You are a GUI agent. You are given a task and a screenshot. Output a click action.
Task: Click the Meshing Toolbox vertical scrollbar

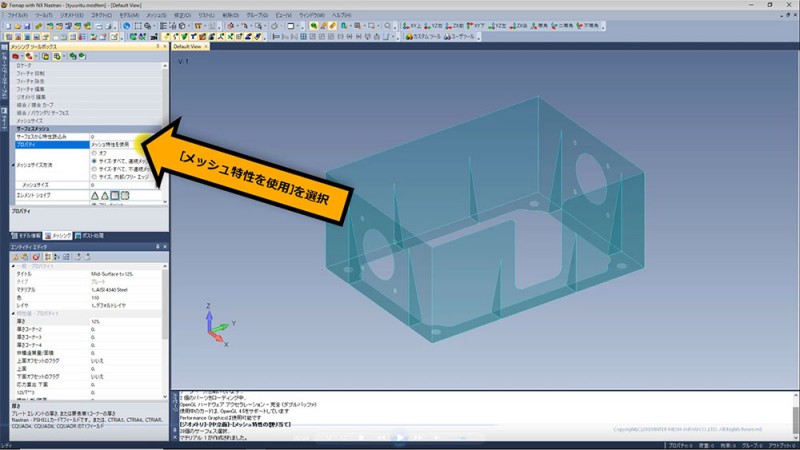tap(165, 134)
